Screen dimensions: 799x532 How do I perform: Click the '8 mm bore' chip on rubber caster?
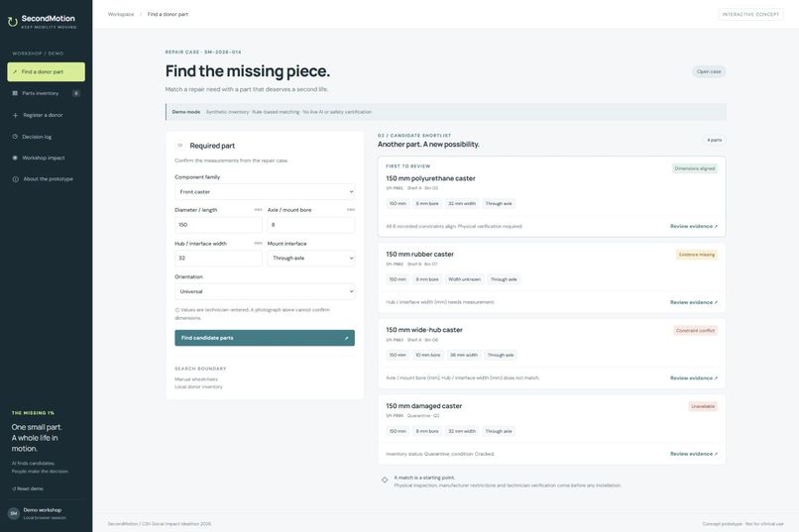(427, 279)
